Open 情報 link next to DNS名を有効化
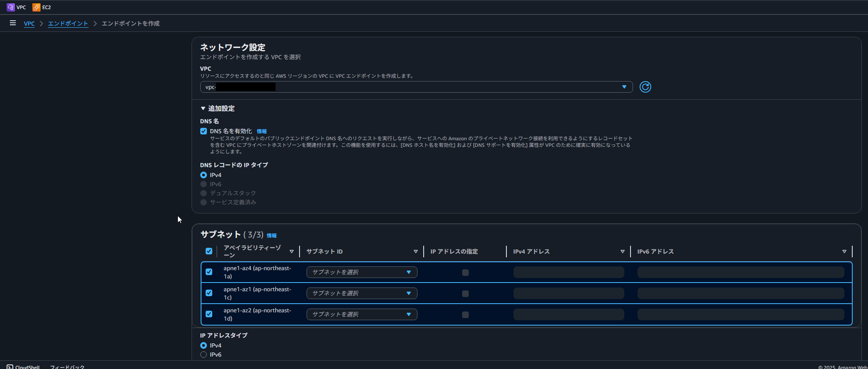This screenshot has width=868, height=369. click(261, 131)
